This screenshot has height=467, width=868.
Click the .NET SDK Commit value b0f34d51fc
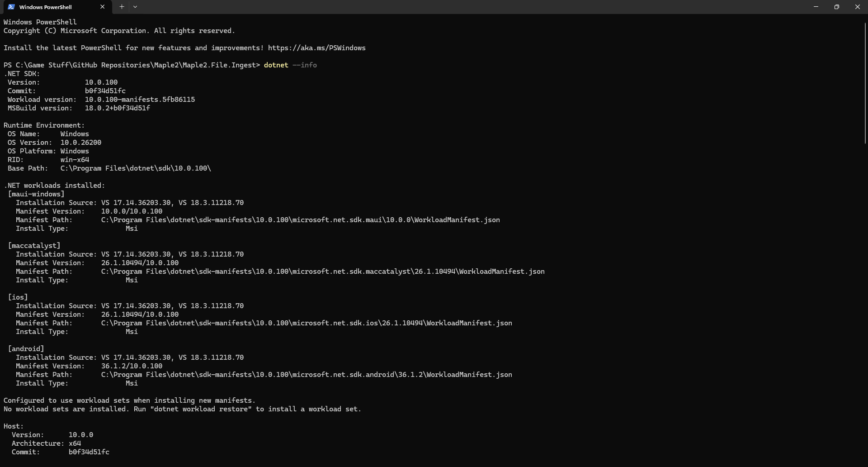(105, 91)
